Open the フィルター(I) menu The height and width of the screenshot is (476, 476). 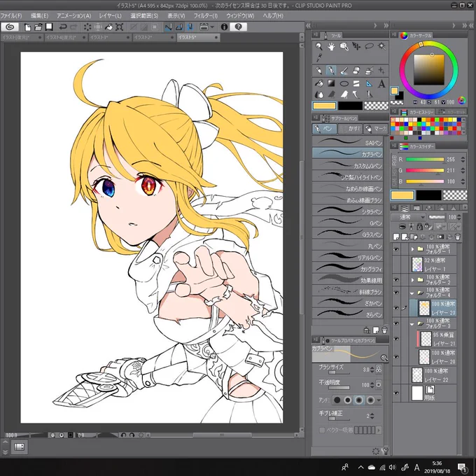point(206,15)
